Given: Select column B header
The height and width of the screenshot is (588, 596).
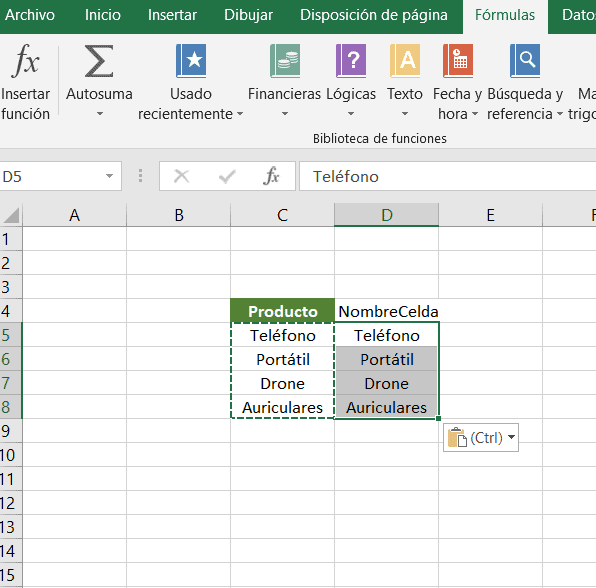Looking at the screenshot, I should (x=179, y=215).
